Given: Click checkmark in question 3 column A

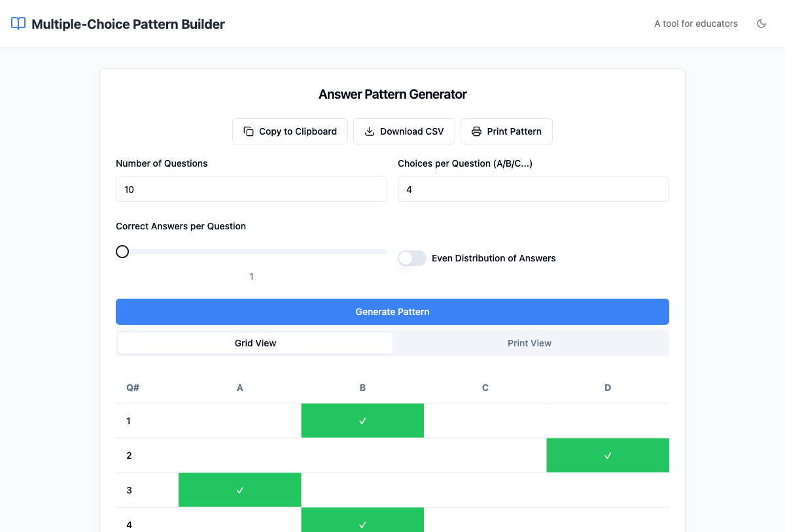Looking at the screenshot, I should point(239,490).
